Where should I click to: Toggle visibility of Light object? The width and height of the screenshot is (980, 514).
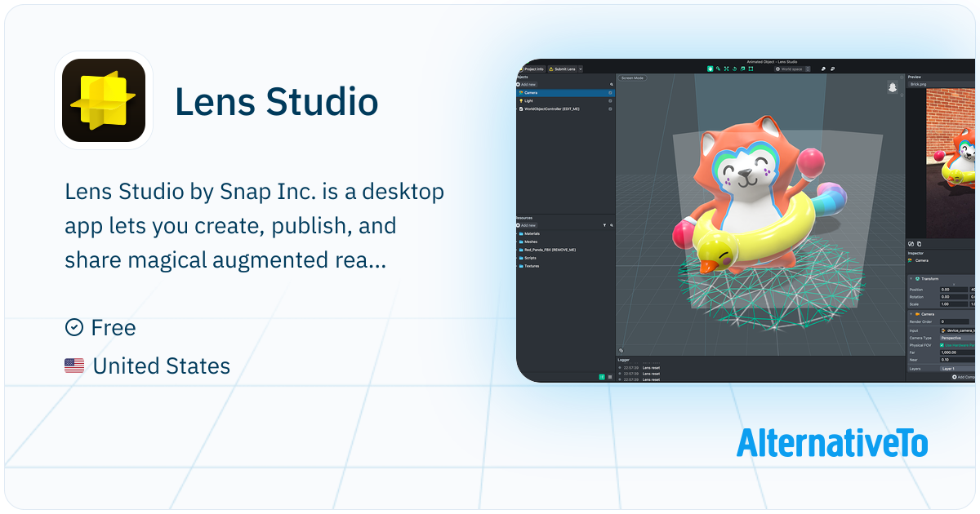click(610, 100)
